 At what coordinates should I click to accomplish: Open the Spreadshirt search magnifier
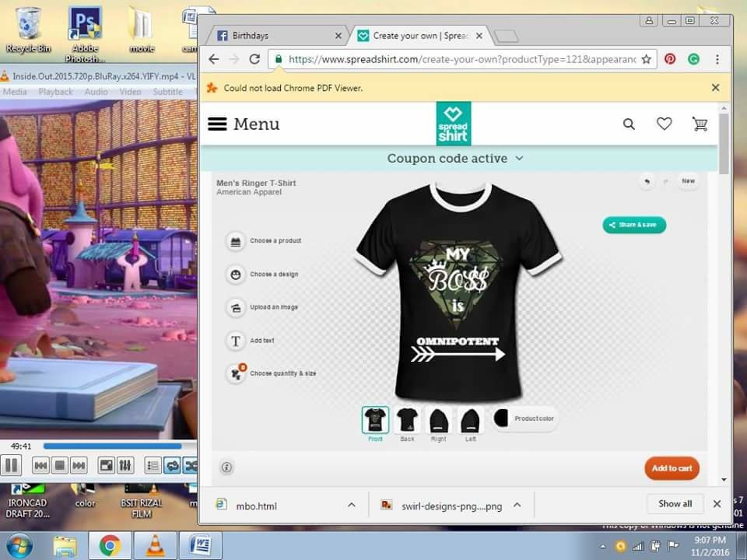[x=629, y=124]
